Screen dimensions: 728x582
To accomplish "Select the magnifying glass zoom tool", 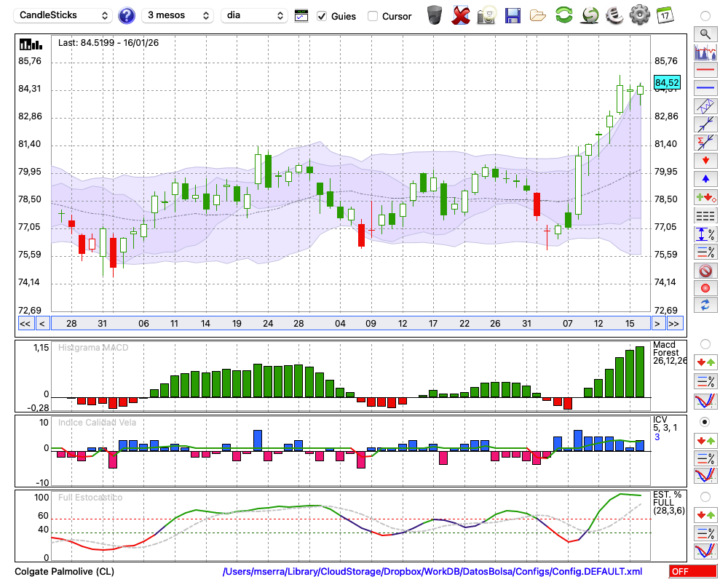I will (x=705, y=33).
